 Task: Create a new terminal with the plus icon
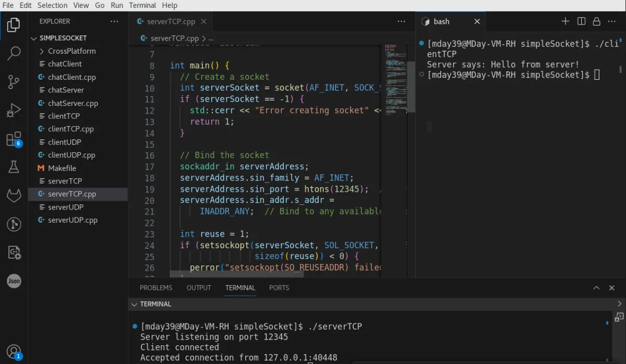pyautogui.click(x=565, y=21)
